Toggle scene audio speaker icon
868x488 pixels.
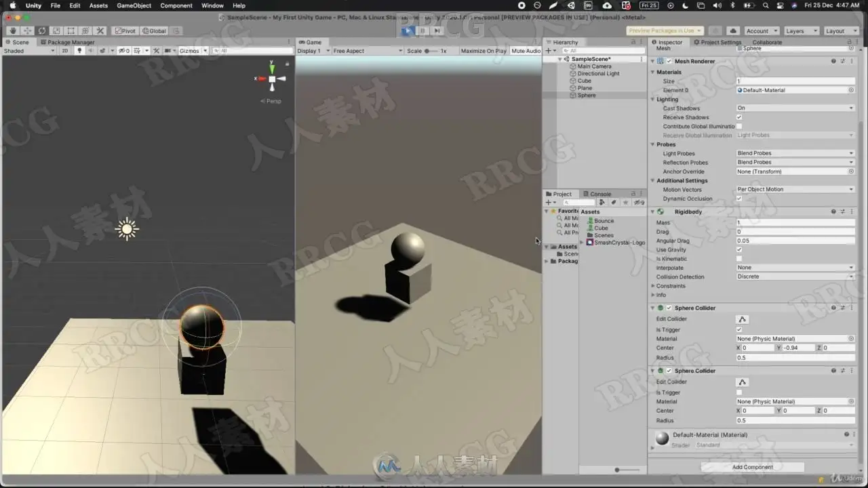91,51
